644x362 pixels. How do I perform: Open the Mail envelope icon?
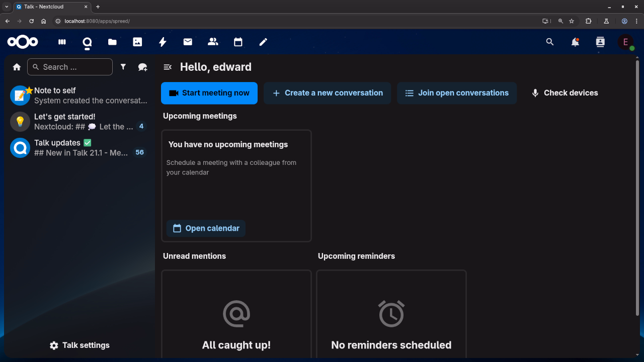[x=188, y=42]
